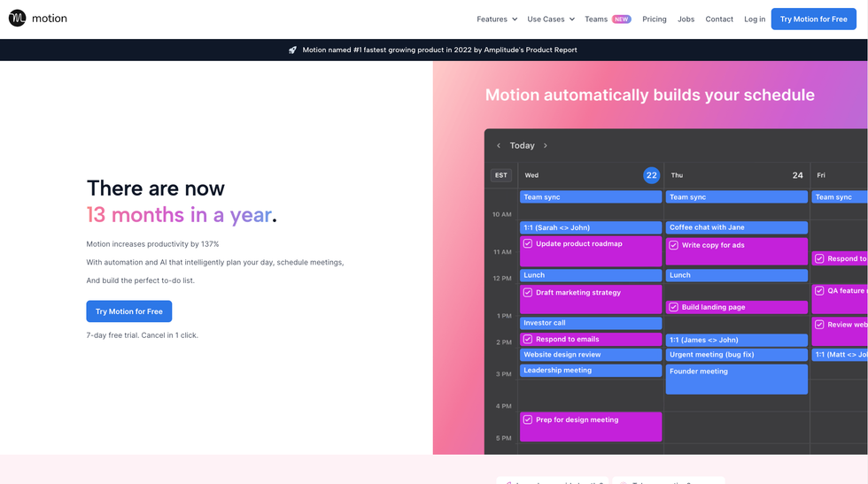
Task: Open the Jobs page
Action: [x=686, y=19]
